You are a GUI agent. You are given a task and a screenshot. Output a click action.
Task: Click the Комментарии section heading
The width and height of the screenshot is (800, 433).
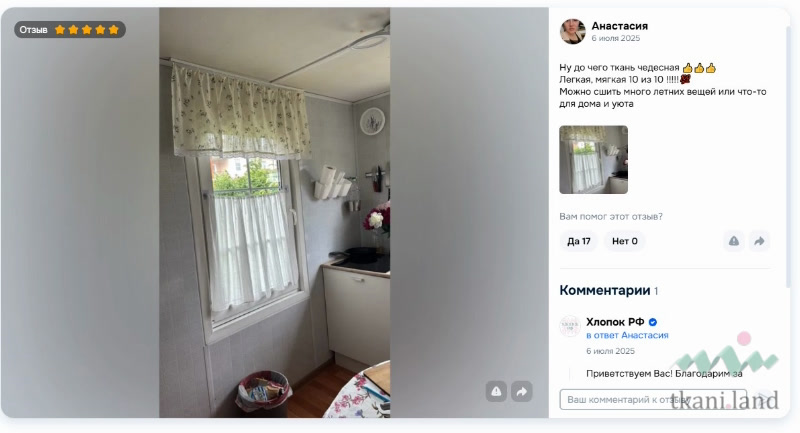point(605,290)
